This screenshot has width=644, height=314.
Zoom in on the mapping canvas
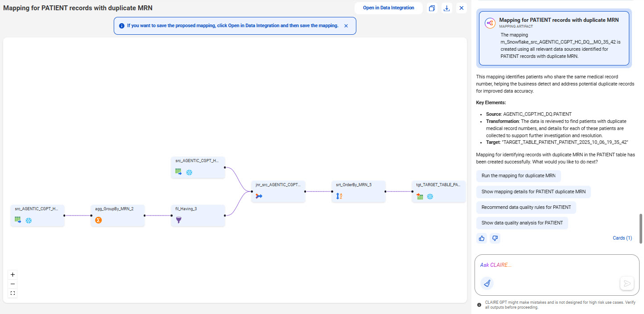(x=12, y=274)
